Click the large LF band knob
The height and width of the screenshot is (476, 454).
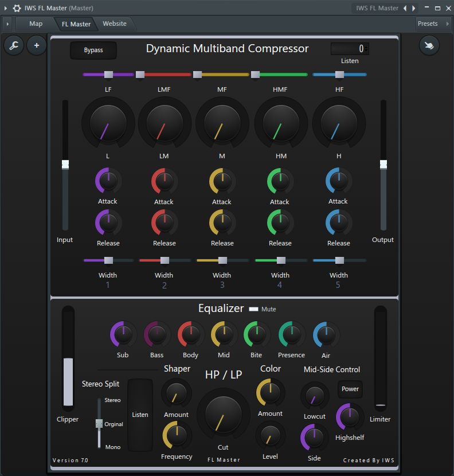[x=108, y=123]
